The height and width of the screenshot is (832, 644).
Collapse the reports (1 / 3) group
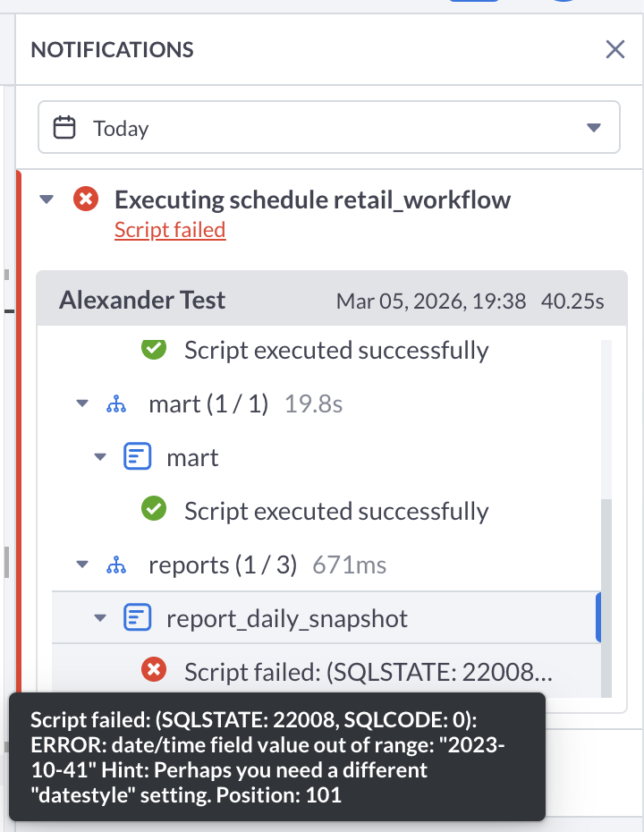click(x=82, y=565)
